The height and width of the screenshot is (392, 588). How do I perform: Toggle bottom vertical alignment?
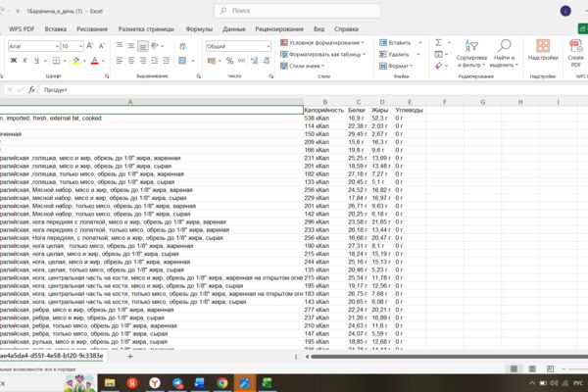tap(142, 46)
